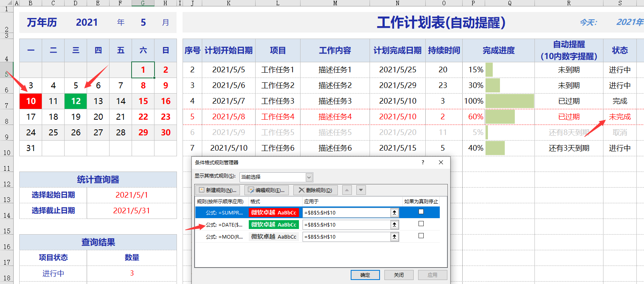The height and width of the screenshot is (284, 644).
Task: Click the planned finish date 2021/5/29
Action: 398,86
